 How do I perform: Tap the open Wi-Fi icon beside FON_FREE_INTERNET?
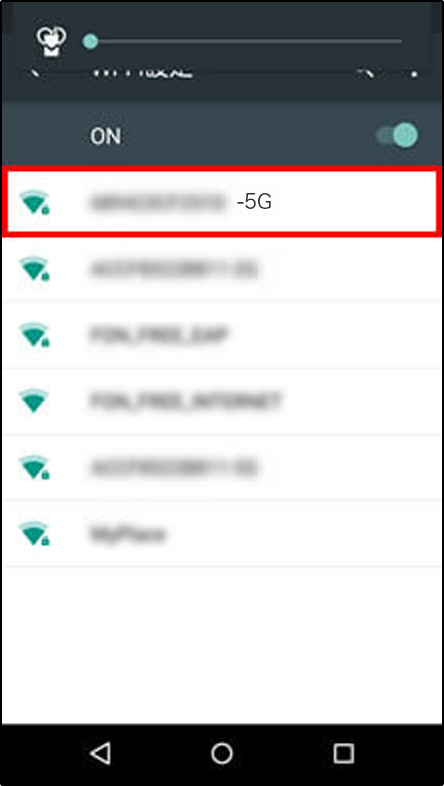tap(34, 401)
